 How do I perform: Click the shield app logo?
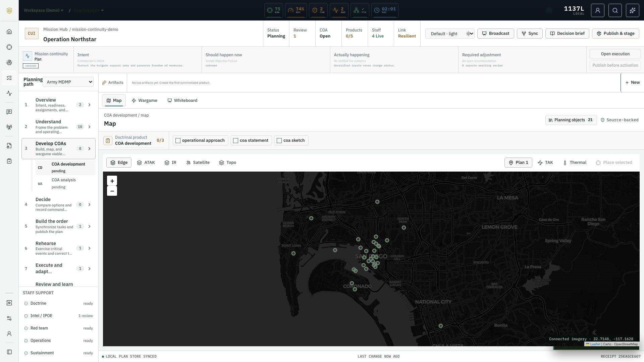tap(9, 10)
